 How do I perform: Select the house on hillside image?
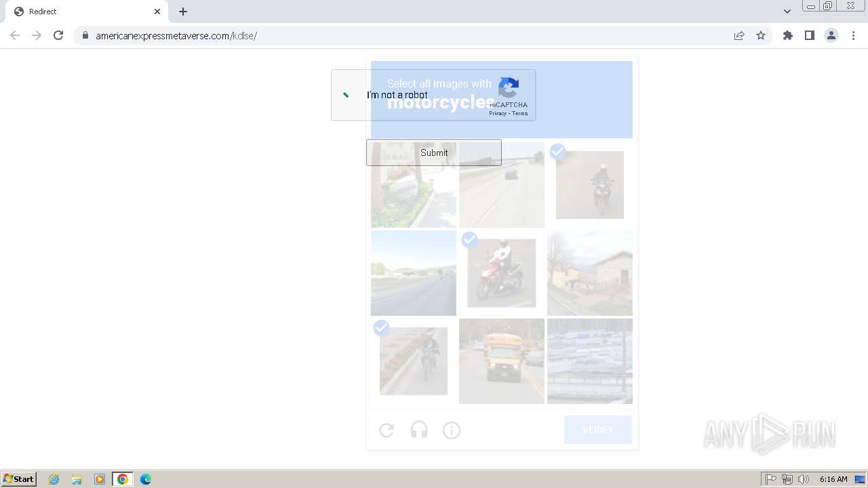point(590,273)
